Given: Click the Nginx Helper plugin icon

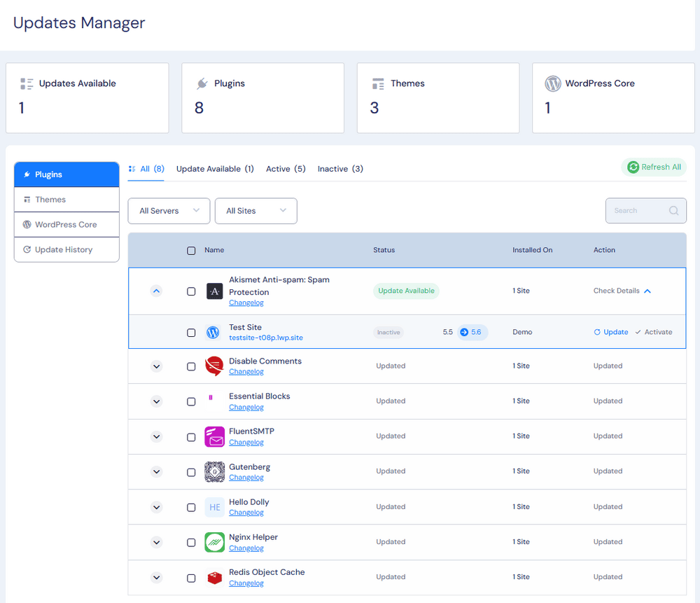Looking at the screenshot, I should pyautogui.click(x=214, y=542).
